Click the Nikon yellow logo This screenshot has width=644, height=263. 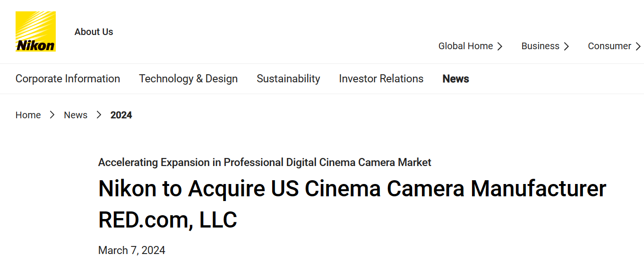(36, 32)
